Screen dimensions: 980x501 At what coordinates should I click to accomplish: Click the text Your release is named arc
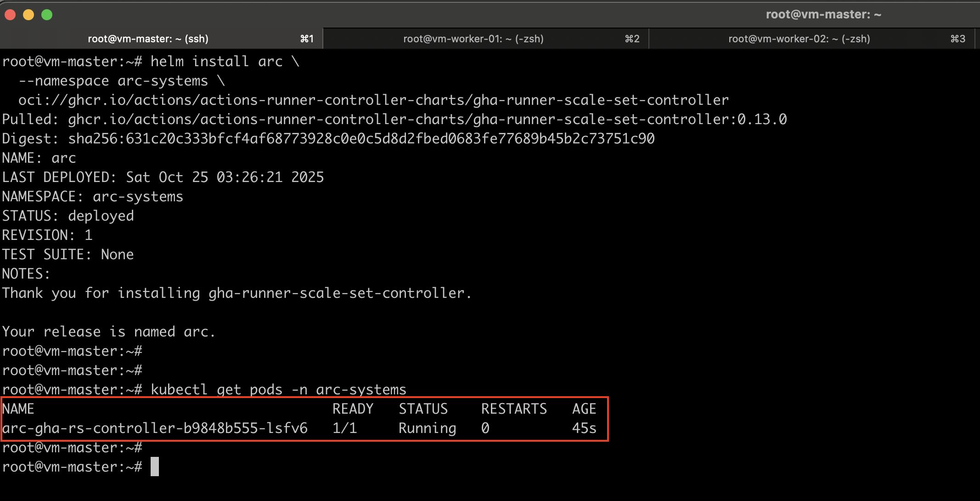pos(108,331)
